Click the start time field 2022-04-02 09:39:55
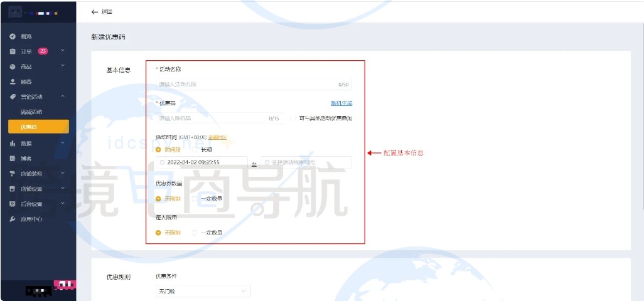The image size is (644, 301). (x=201, y=162)
